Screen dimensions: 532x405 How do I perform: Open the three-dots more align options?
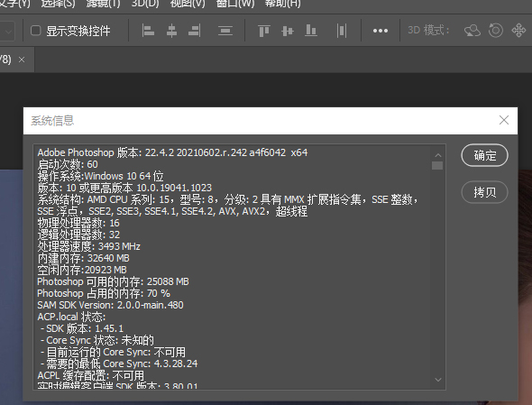(381, 31)
